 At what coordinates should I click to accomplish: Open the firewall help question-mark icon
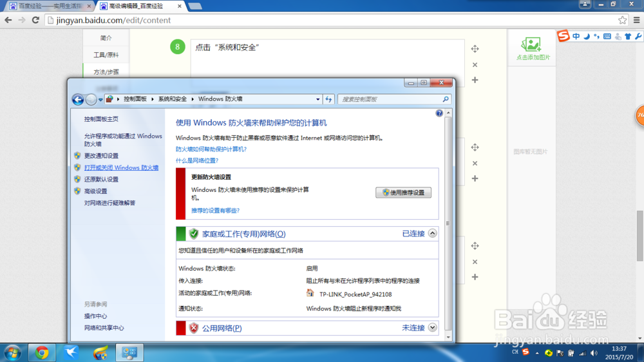(439, 113)
